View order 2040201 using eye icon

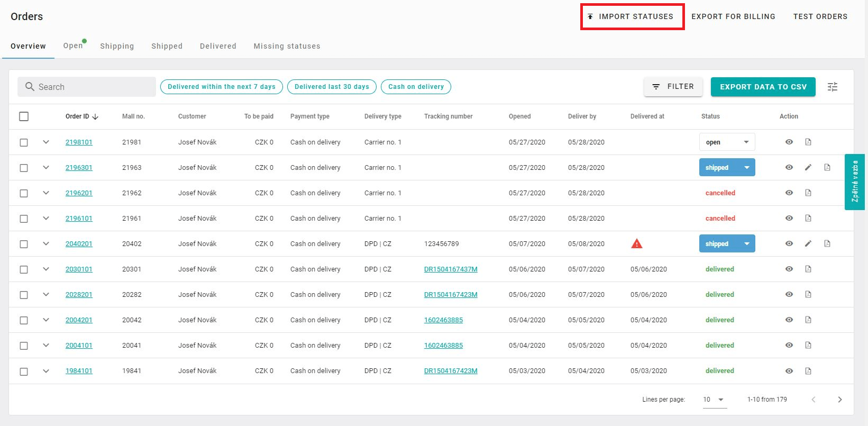(x=789, y=243)
